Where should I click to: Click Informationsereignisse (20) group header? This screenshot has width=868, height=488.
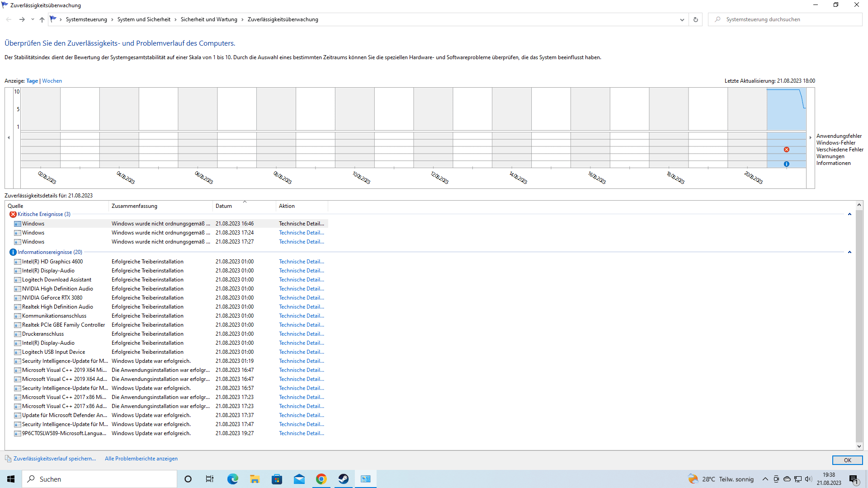[x=50, y=252]
